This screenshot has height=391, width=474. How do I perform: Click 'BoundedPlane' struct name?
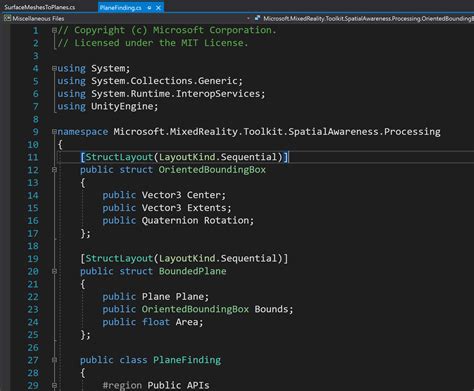[x=192, y=271]
